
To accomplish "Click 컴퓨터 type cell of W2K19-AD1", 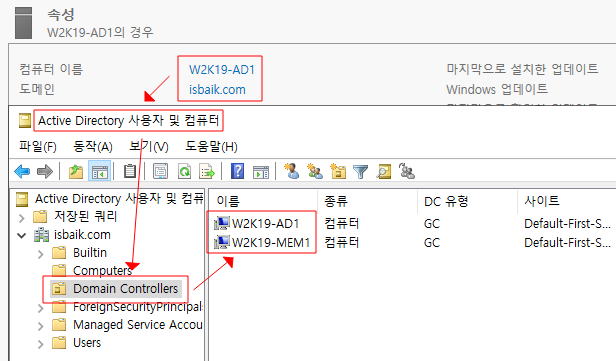I will [x=342, y=224].
